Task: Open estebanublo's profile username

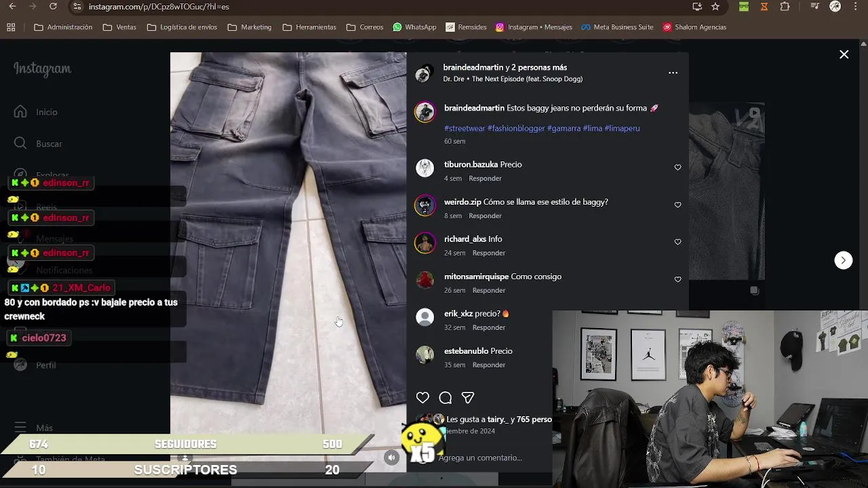Action: 466,351
